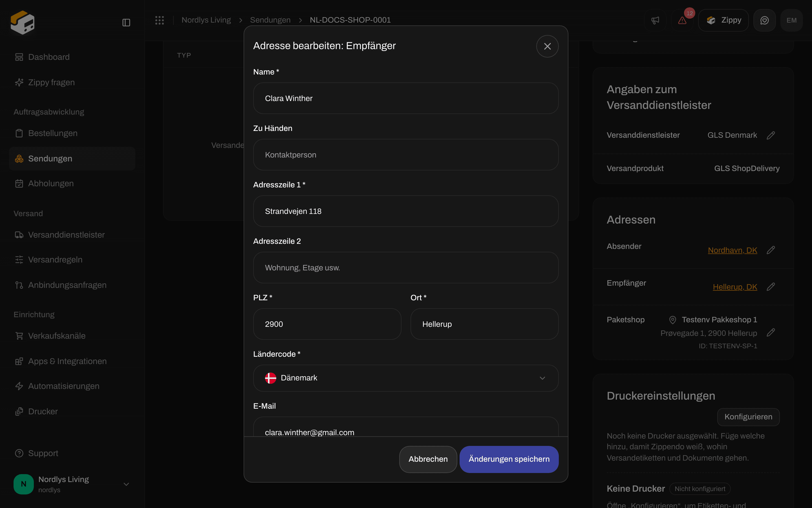812x508 pixels.
Task: Click Nordlys Living breadcrumb
Action: (x=206, y=20)
